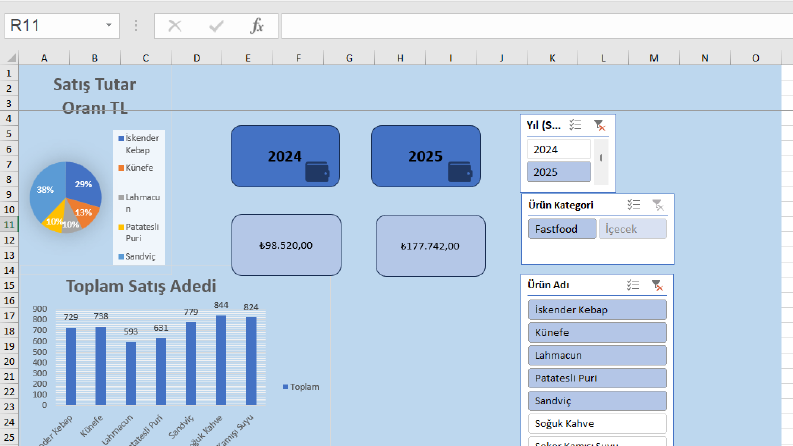The width and height of the screenshot is (793, 446).
Task: Click the formula bar expand dots handle
Action: click(x=136, y=26)
